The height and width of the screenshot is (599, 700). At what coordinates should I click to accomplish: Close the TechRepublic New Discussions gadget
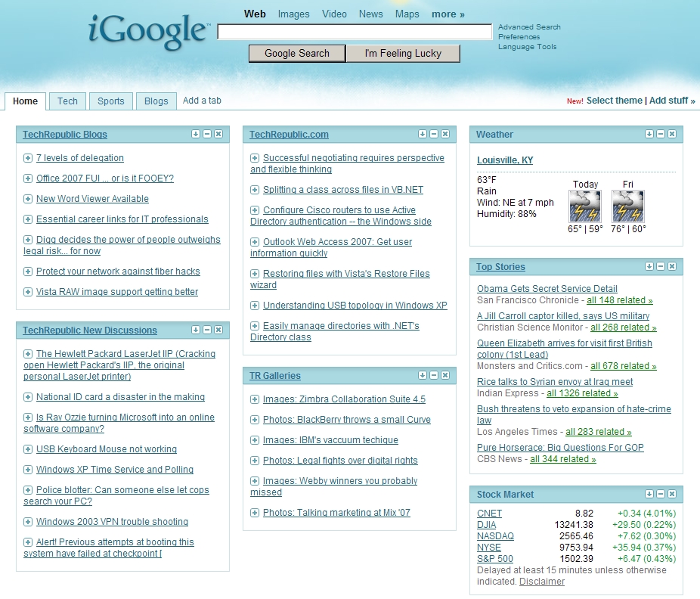click(218, 330)
